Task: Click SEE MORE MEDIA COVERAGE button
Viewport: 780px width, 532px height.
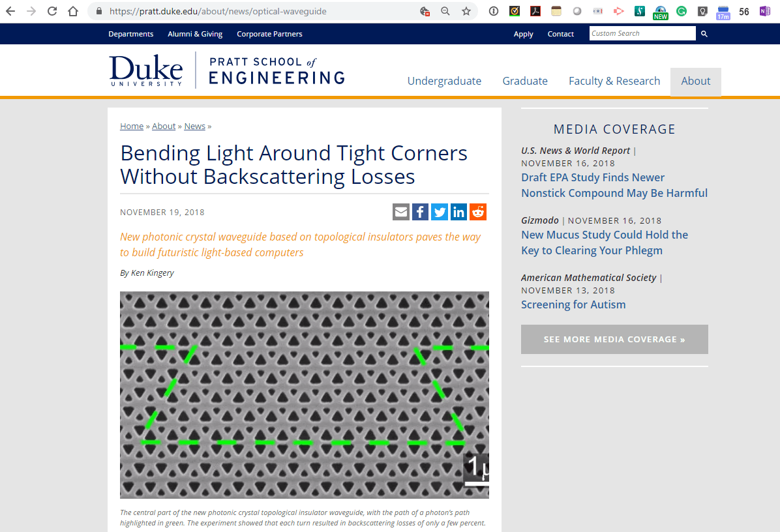Action: pos(614,339)
